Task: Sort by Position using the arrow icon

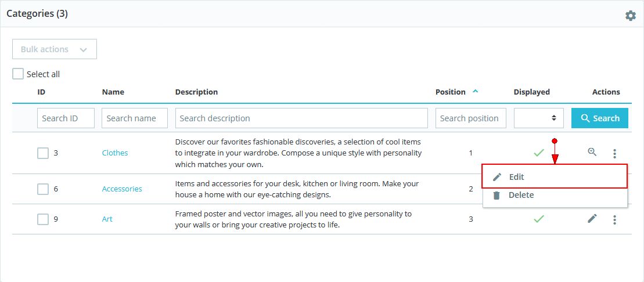Action: [476, 91]
